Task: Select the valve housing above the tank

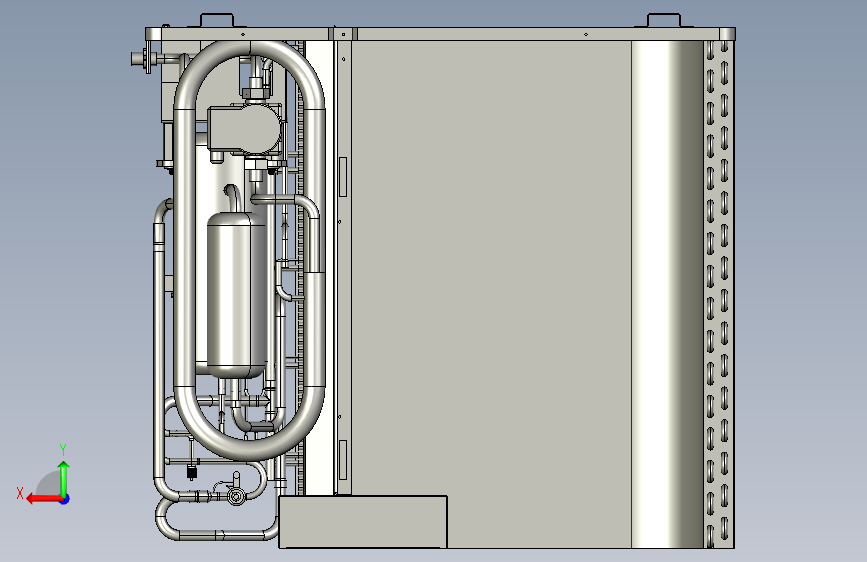Action: coord(244,129)
